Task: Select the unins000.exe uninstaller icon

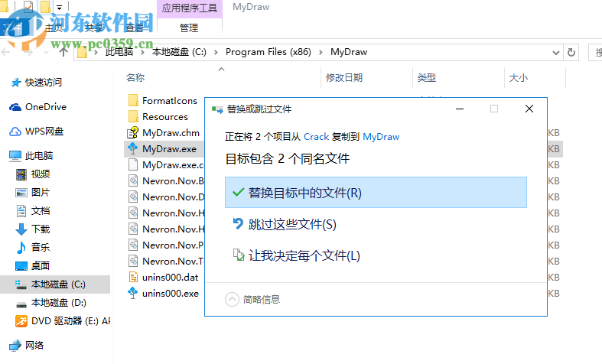Action: pyautogui.click(x=133, y=293)
